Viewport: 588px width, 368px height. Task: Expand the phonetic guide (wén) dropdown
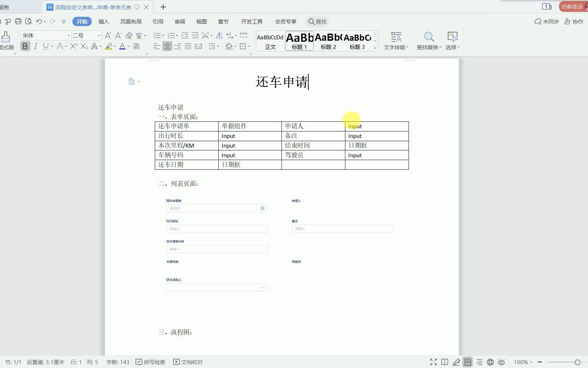[x=145, y=36]
